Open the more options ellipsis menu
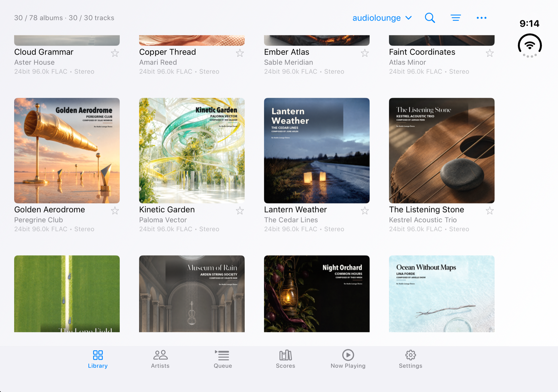This screenshot has height=392, width=558. (x=481, y=18)
